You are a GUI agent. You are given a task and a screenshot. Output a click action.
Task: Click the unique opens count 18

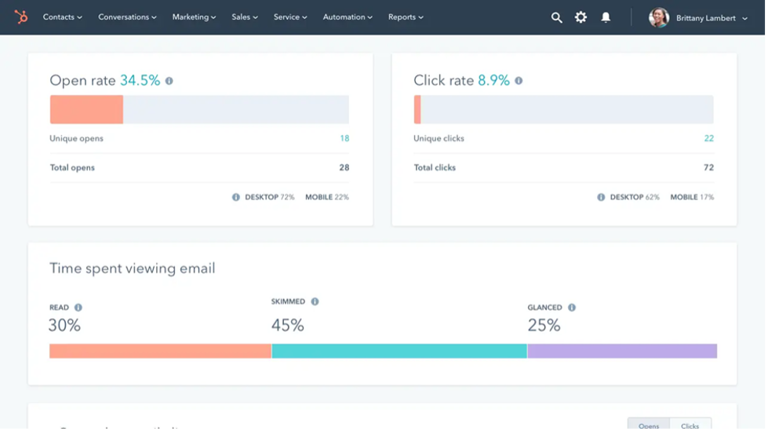pos(346,139)
